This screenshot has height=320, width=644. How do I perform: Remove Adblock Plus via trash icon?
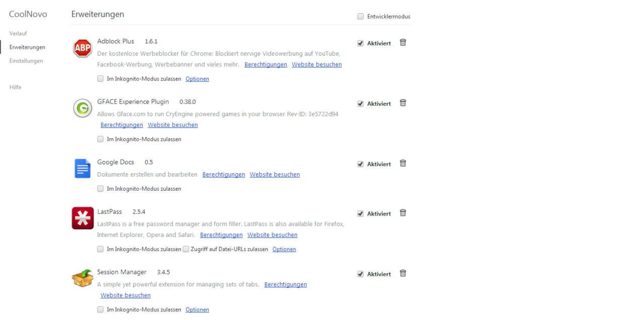(403, 43)
